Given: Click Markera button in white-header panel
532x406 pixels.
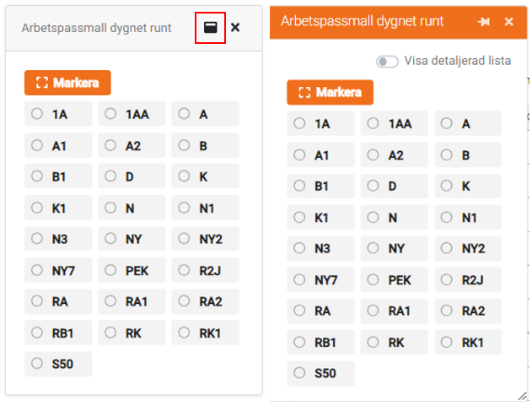Looking at the screenshot, I should (x=67, y=83).
